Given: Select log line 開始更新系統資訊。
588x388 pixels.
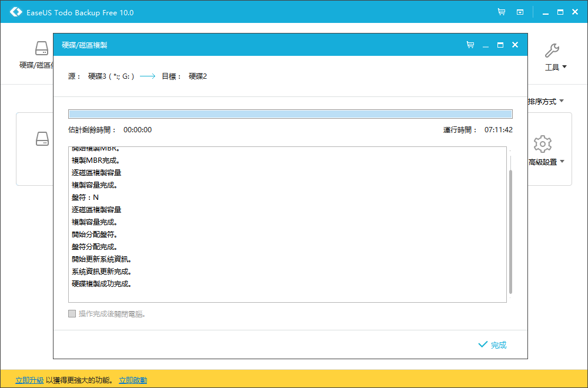Looking at the screenshot, I should (x=102, y=259).
